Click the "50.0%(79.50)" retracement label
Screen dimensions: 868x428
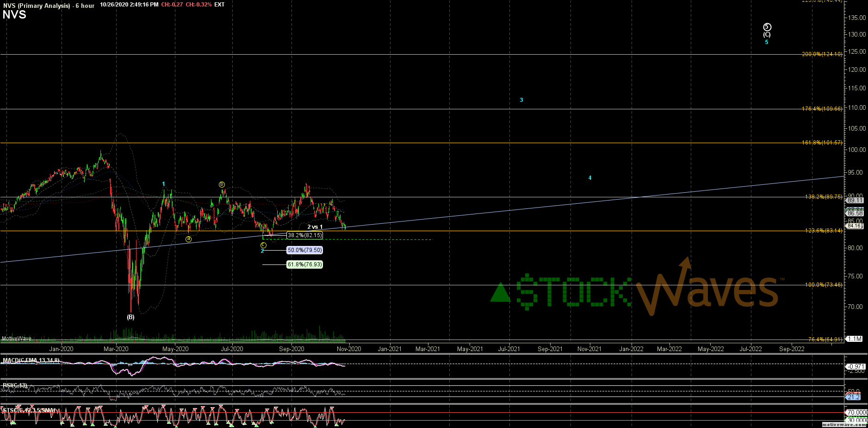tap(305, 250)
